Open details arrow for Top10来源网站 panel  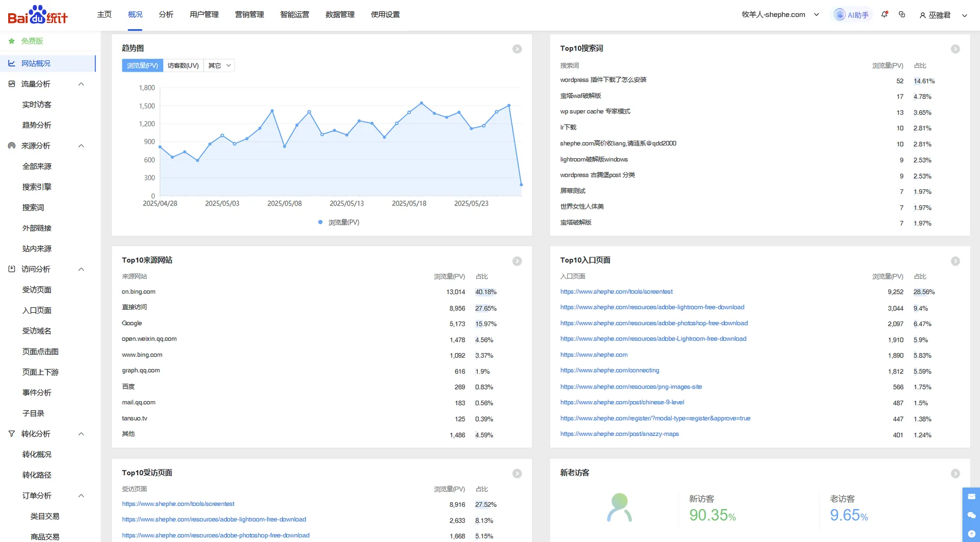pos(517,261)
